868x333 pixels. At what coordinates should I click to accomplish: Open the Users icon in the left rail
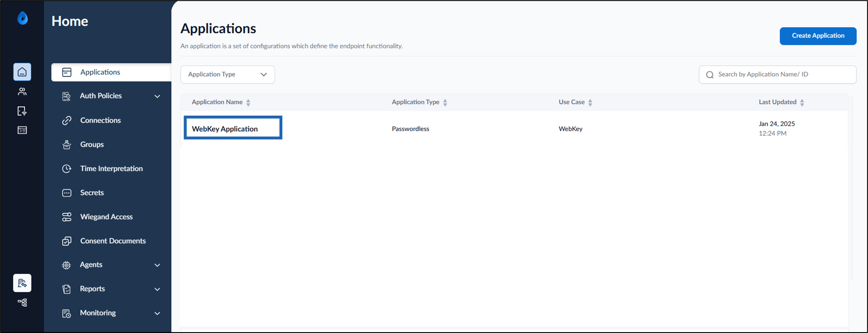click(22, 91)
